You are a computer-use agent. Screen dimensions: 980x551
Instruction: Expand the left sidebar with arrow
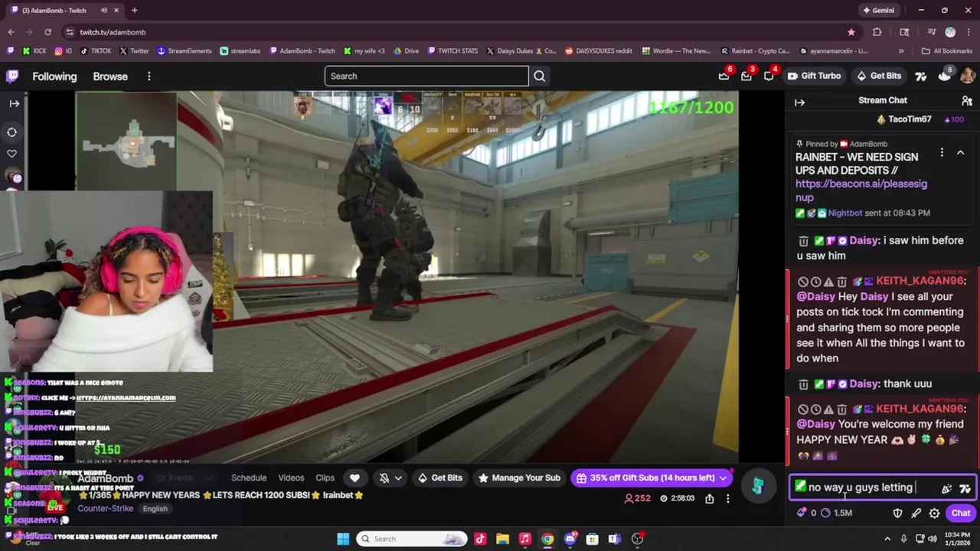(x=14, y=103)
